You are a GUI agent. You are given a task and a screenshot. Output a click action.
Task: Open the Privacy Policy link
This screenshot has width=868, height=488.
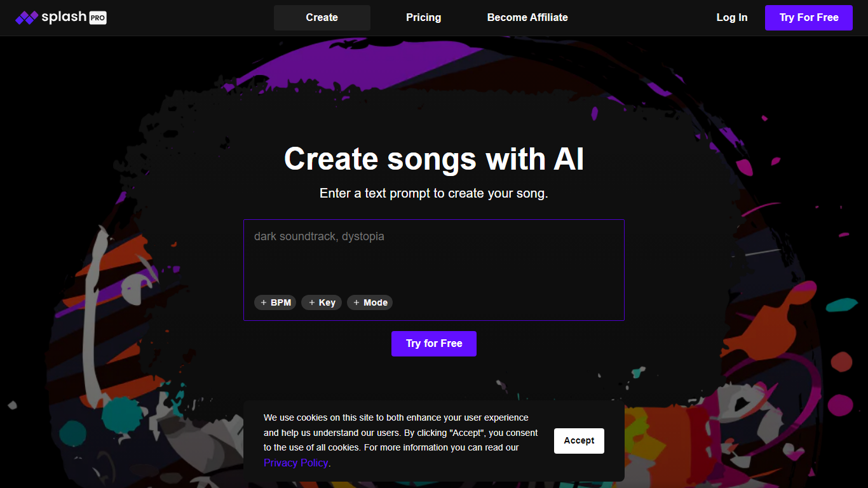coord(296,463)
